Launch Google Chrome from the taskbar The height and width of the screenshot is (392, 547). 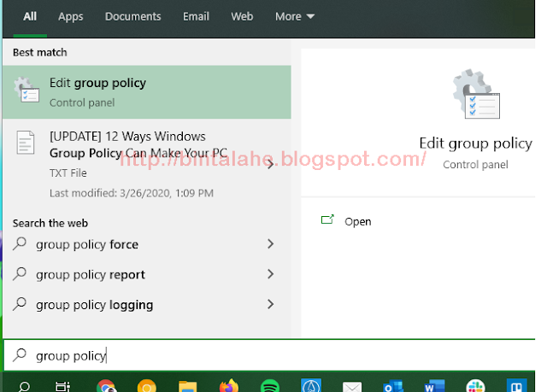106,386
